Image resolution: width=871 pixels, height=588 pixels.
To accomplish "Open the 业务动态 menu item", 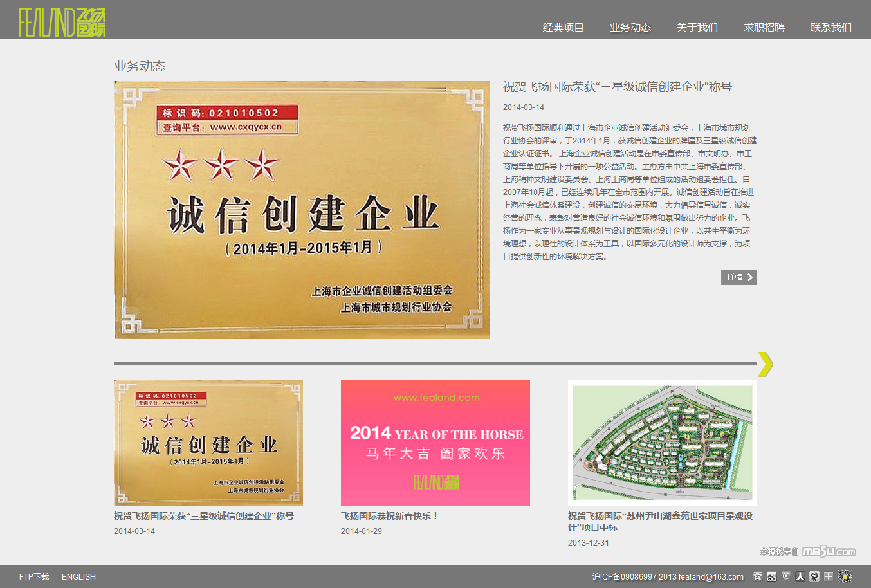I will [630, 27].
